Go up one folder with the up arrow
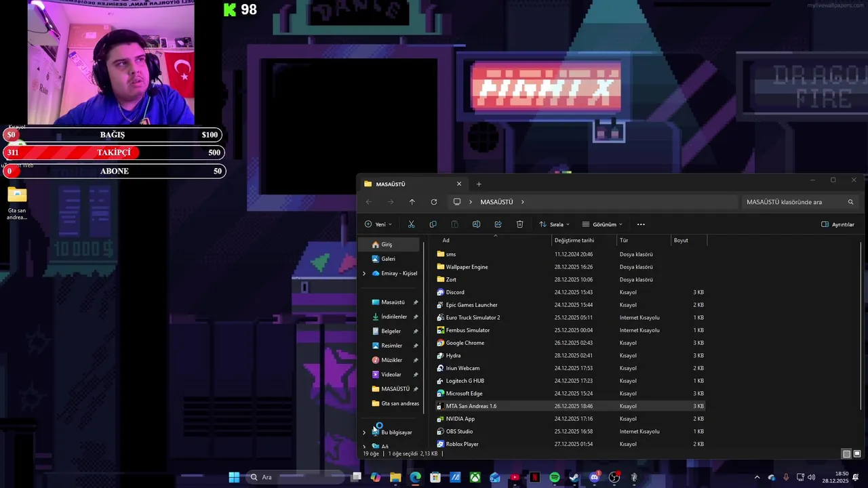Image resolution: width=868 pixels, height=488 pixels. pyautogui.click(x=412, y=202)
